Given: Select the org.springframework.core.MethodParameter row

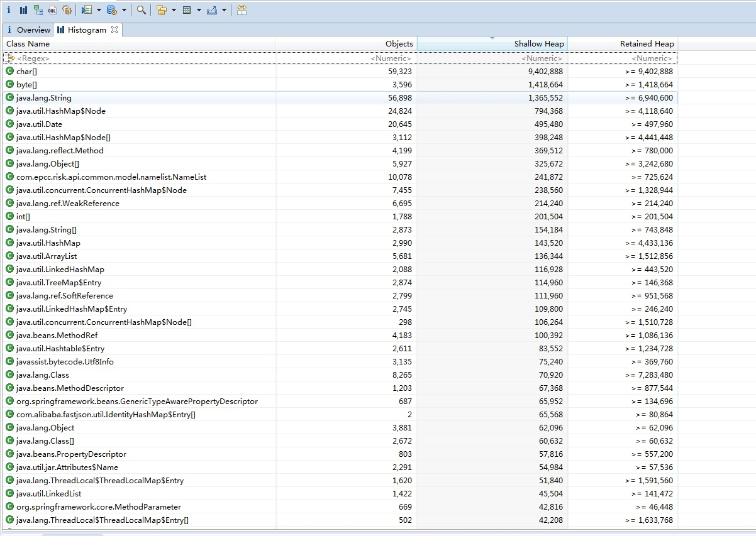Looking at the screenshot, I should coord(340,506).
